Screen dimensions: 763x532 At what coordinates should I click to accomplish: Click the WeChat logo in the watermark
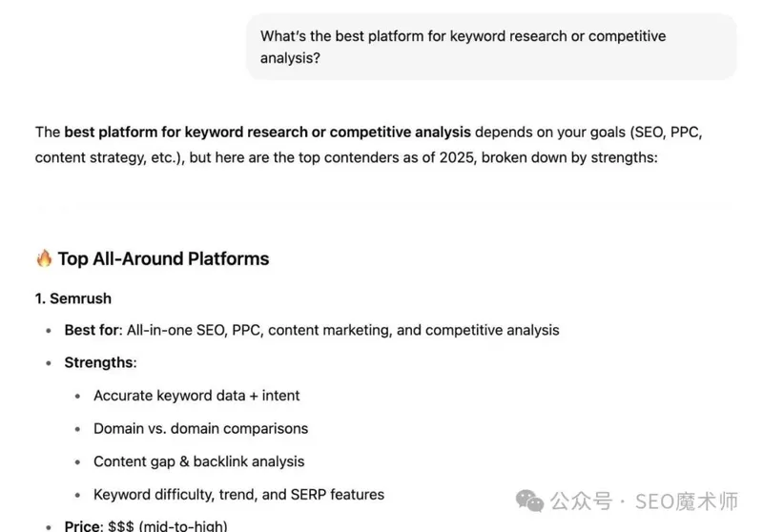(x=531, y=501)
